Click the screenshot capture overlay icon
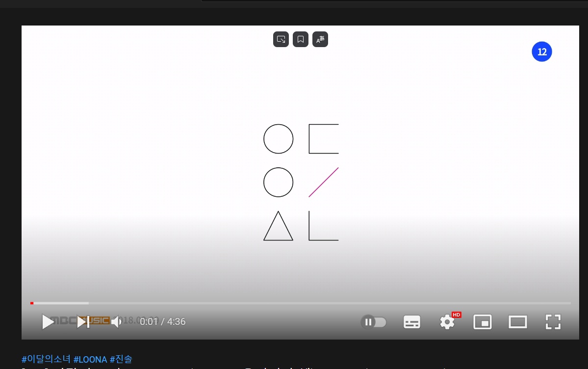Viewport: 588px width, 369px height. pos(281,39)
